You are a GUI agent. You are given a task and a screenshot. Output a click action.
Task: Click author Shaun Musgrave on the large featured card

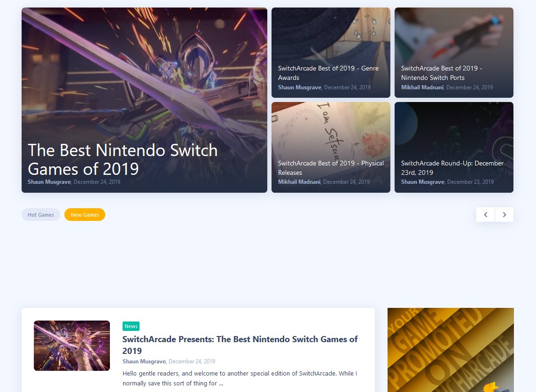pos(49,182)
